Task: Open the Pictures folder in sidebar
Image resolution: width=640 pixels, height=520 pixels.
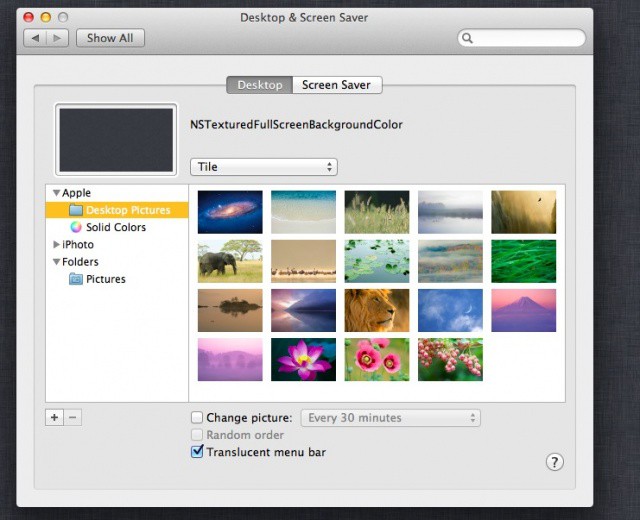Action: point(105,279)
